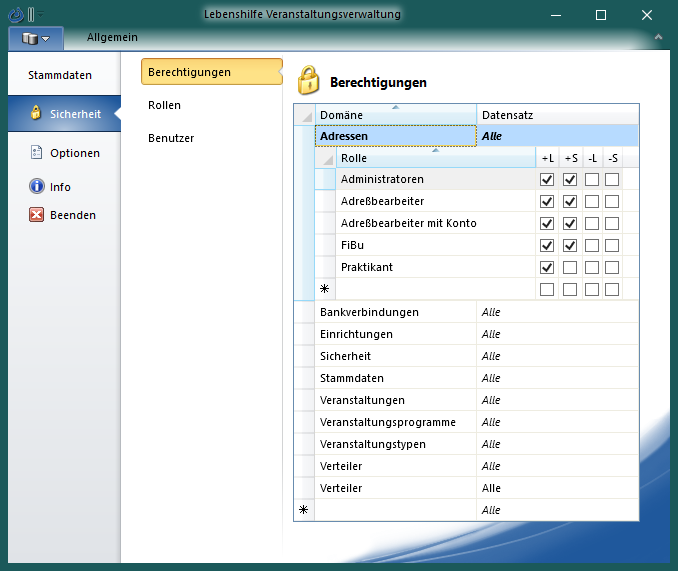
Task: Click the padlock icon next to Sicherheit
Action: (x=36, y=113)
